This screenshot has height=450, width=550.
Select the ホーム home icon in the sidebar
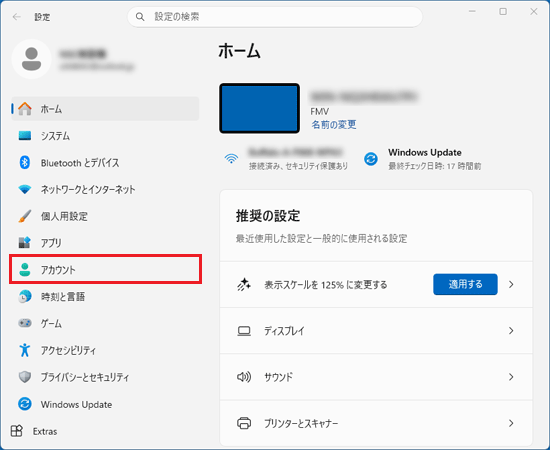tap(25, 109)
